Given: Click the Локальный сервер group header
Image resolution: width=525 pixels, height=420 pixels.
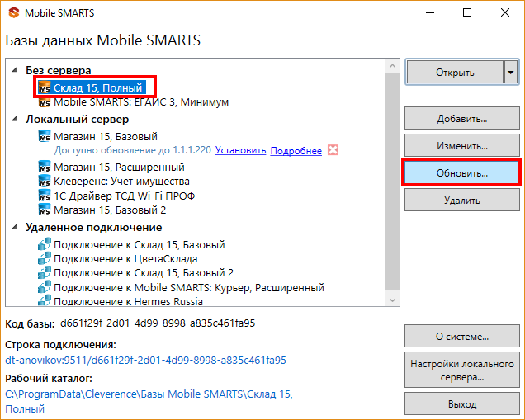Looking at the screenshot, I should [x=78, y=119].
